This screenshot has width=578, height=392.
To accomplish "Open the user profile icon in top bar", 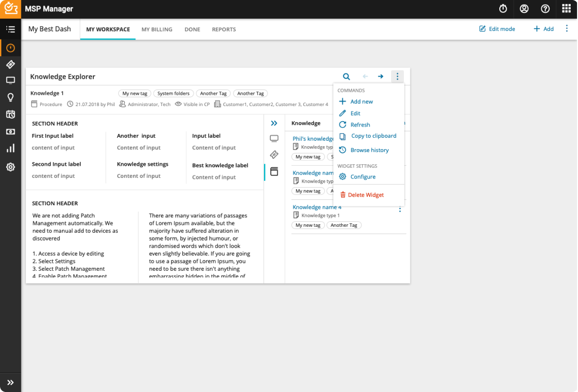I will pyautogui.click(x=524, y=8).
